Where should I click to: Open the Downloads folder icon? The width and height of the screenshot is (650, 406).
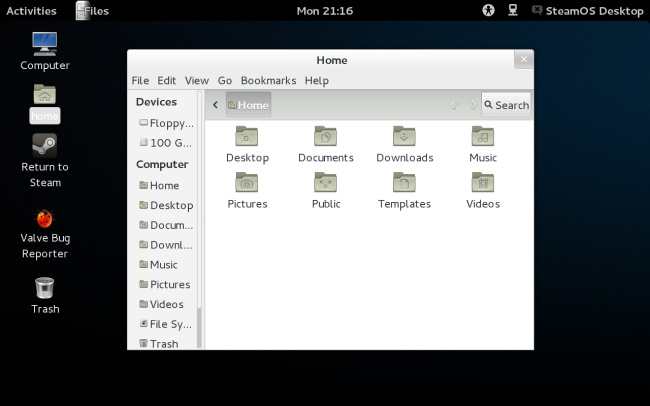coord(404,136)
